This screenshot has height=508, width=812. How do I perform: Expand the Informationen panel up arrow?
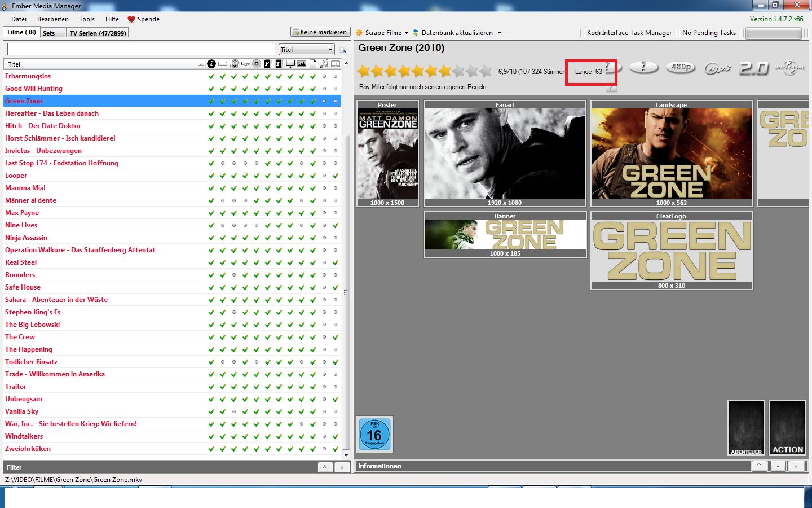coord(760,466)
